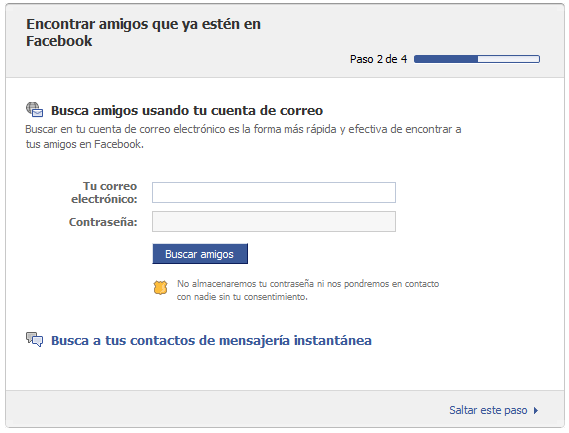The image size is (569, 433).
Task: Click the Buscar en tu cuenta de correo description
Action: pyautogui.click(x=243, y=136)
